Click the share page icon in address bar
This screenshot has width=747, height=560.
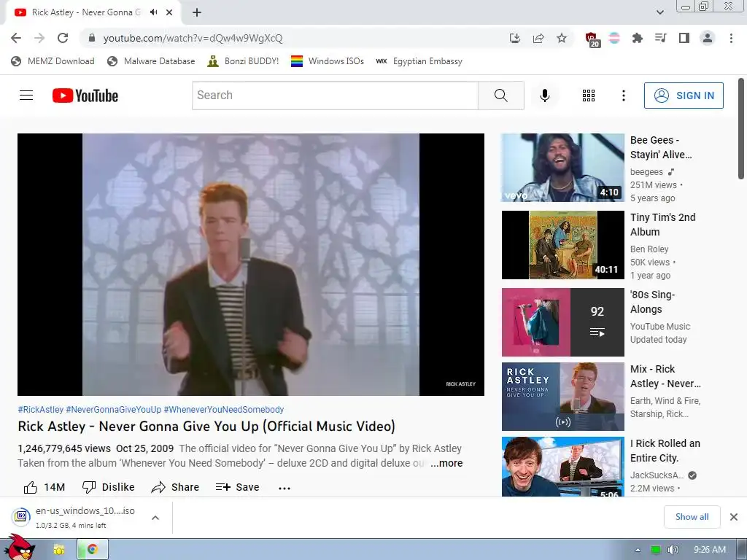pyautogui.click(x=538, y=38)
